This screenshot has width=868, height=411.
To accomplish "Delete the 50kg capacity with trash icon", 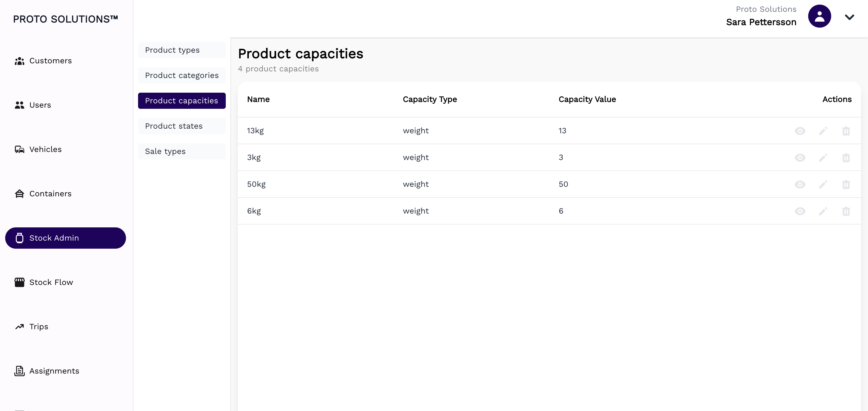I will click(846, 184).
